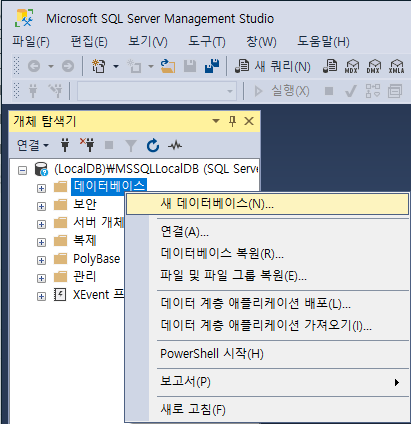Open dropdown arrow beside new project icon
This screenshot has height=424, width=411.
[116, 66]
